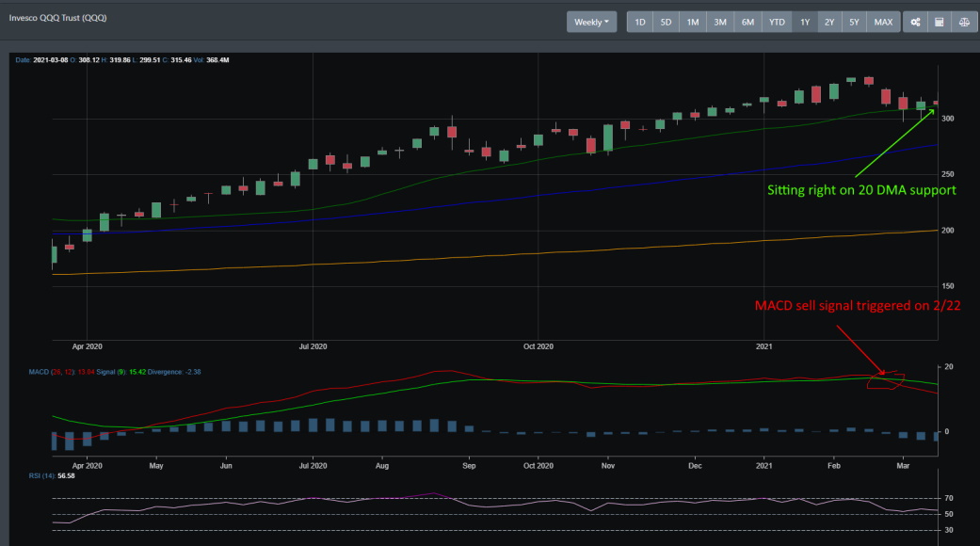Screen dimensions: 980x546
Task: Click the Oct 2020 label under price chart
Action: coord(538,346)
